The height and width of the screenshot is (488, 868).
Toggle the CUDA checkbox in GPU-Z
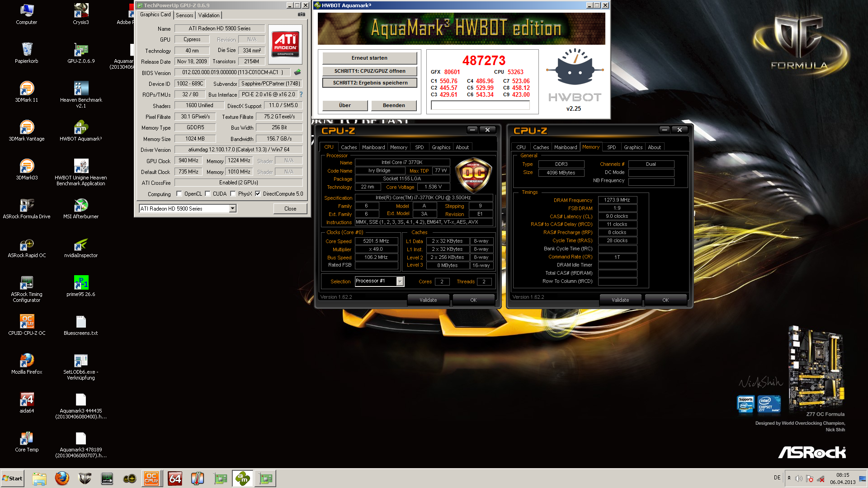tap(208, 194)
